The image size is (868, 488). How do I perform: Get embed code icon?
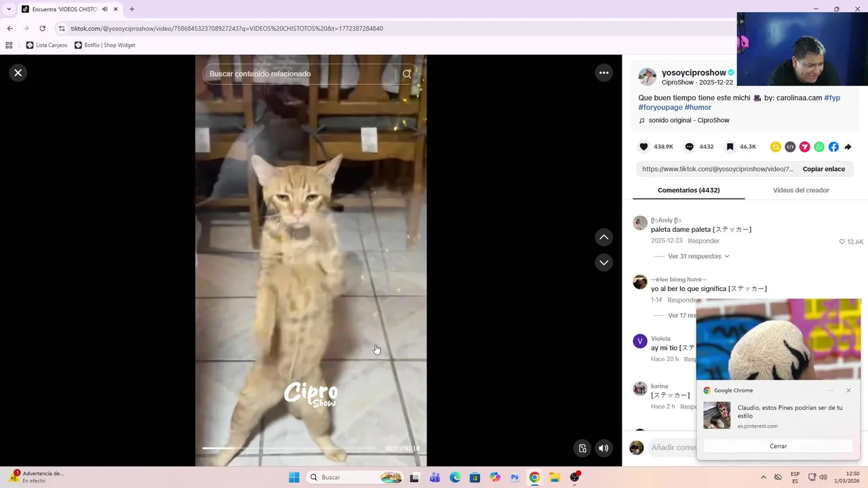[x=790, y=146]
